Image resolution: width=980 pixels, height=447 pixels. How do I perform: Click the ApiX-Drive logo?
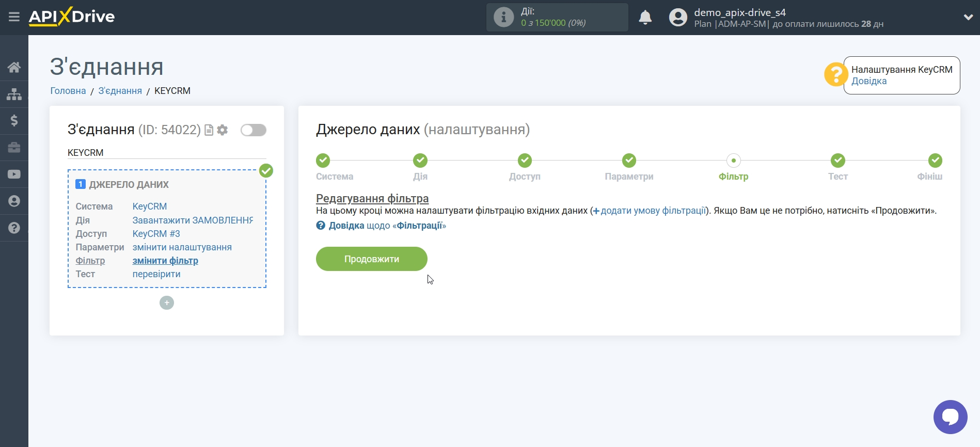(72, 17)
